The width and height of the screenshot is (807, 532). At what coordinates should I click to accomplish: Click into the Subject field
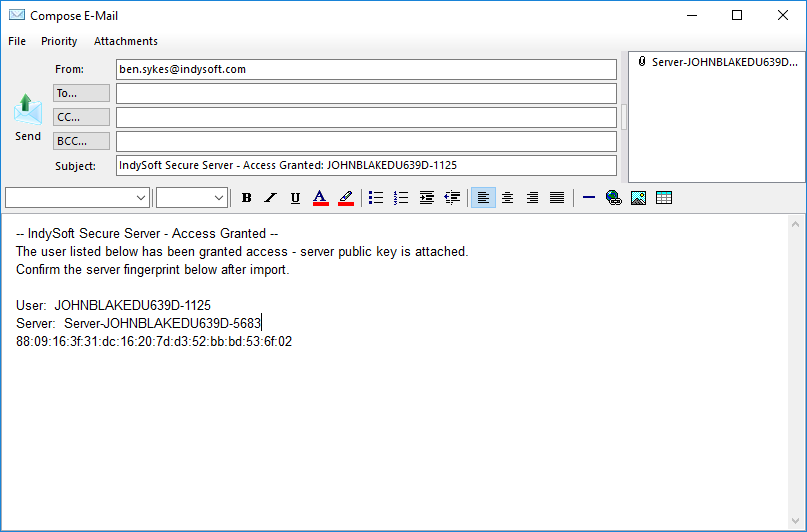[366, 166]
